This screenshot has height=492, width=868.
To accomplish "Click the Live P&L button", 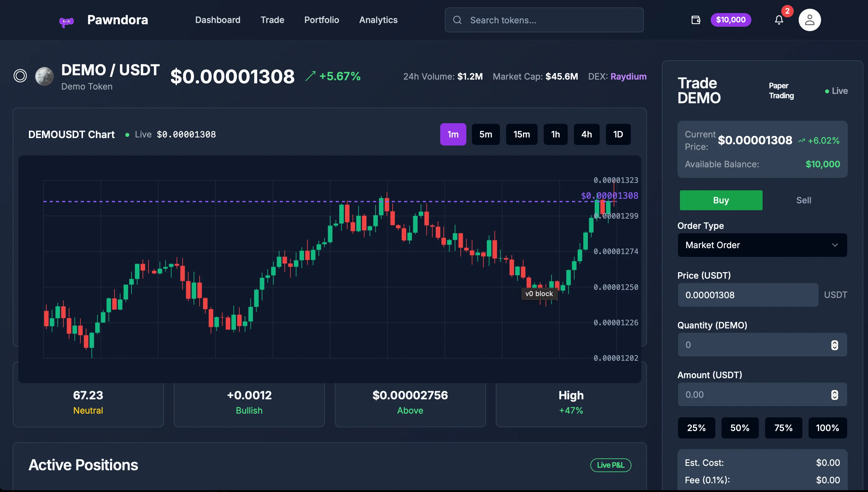I will pyautogui.click(x=610, y=465).
